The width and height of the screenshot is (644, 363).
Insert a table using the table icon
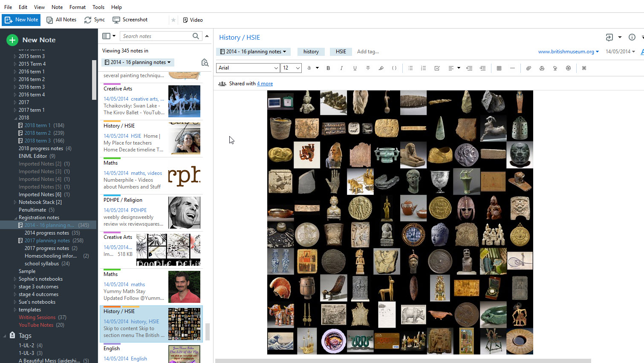point(499,68)
